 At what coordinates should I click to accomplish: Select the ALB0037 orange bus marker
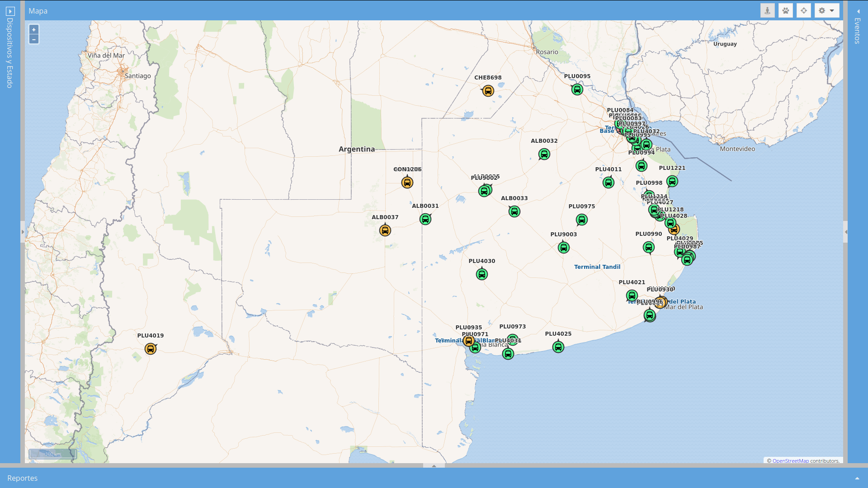click(x=385, y=230)
